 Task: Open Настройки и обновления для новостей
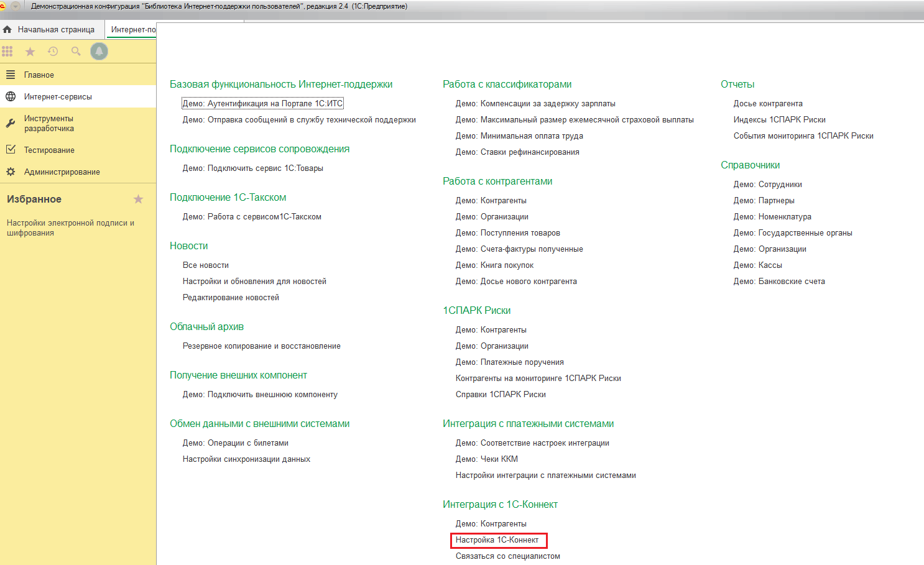pos(254,281)
